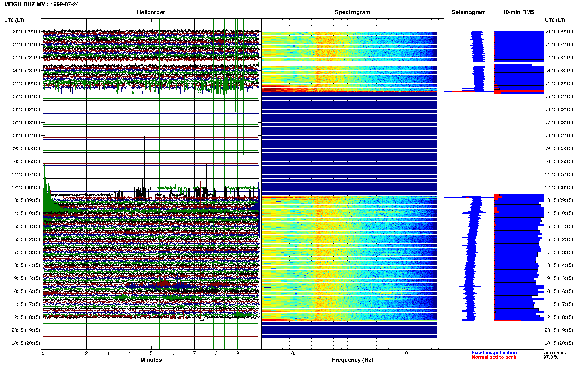Click "18:15 (14:15)" on the right time axis
This screenshot has width=588, height=368.
(x=559, y=265)
